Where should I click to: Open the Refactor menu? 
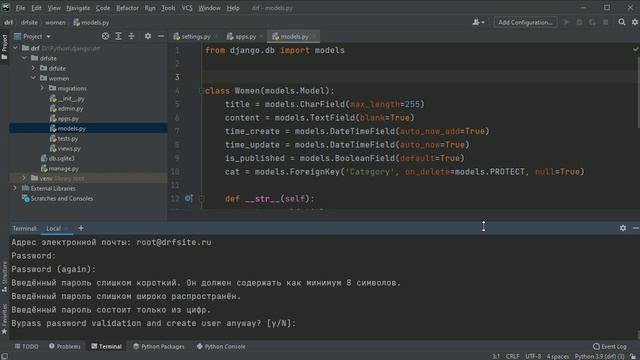point(127,8)
